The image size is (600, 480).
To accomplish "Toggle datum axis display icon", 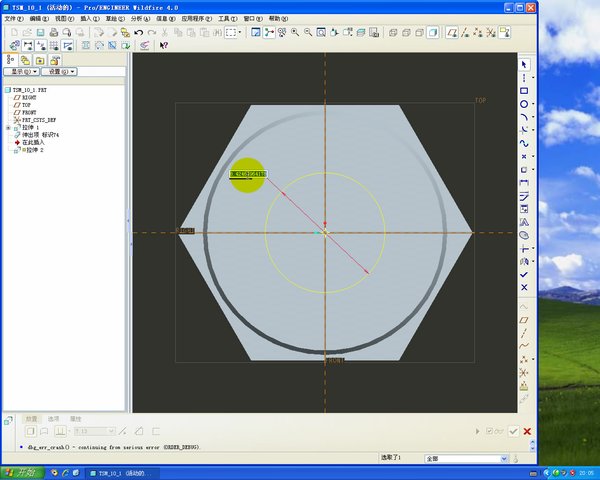I will click(465, 32).
